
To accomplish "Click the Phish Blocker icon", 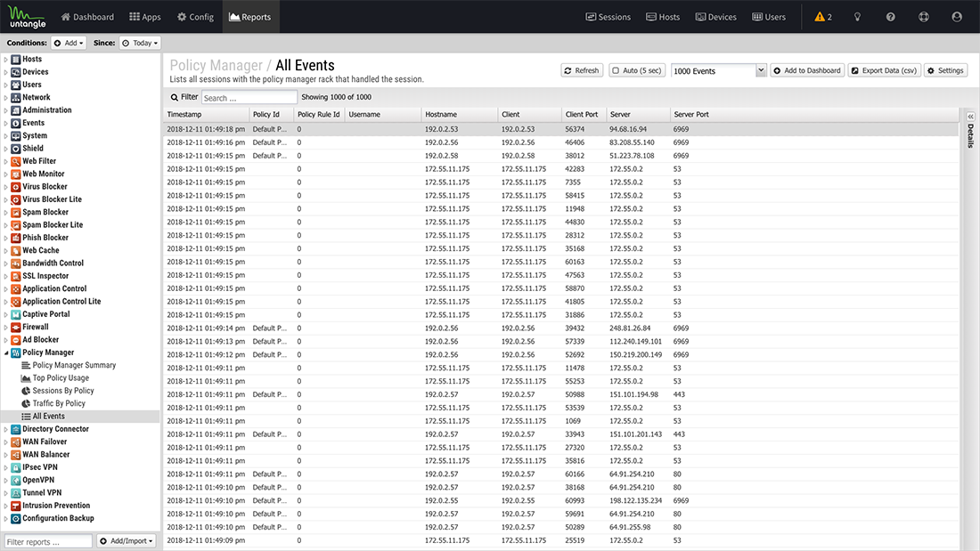I will pos(16,238).
